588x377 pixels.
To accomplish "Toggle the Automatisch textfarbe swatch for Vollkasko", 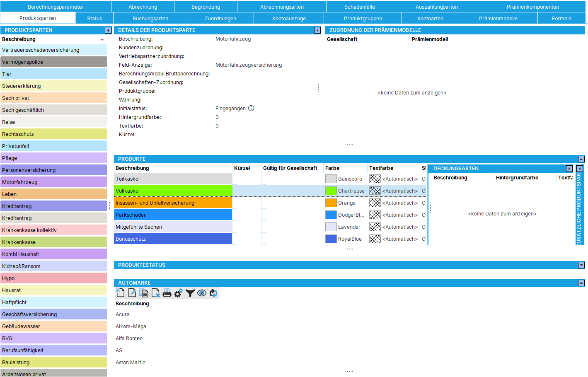I will click(375, 191).
